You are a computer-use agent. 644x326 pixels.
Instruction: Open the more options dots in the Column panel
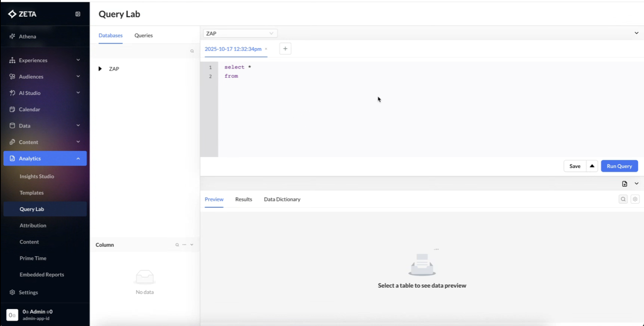pos(184,245)
